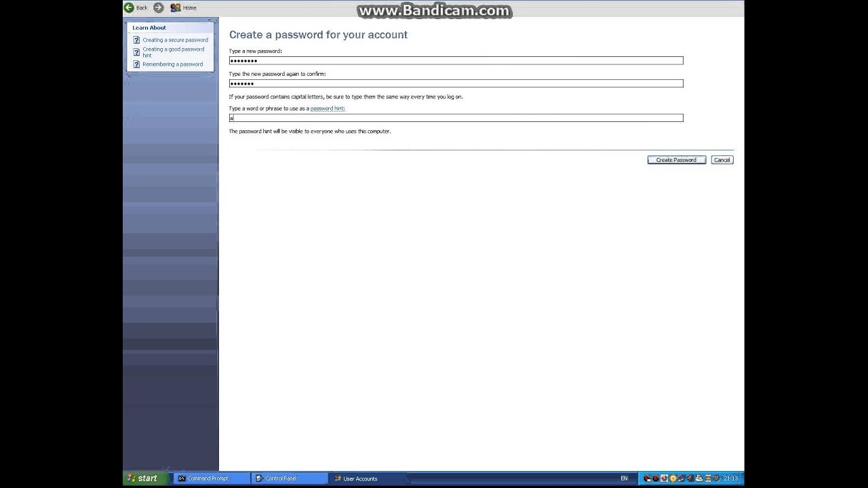
Task: Open the 'Creating a secure password' help topic
Action: [175, 40]
